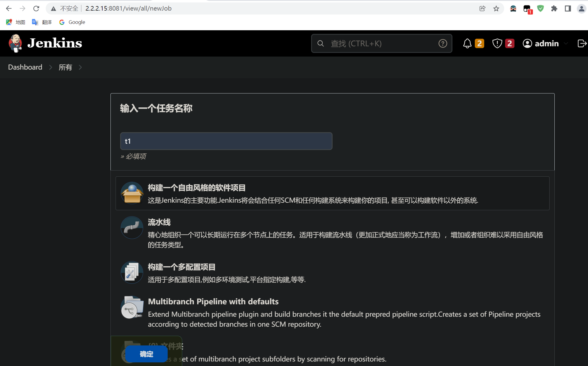This screenshot has height=366, width=588.
Task: Select the freestyle project box icon
Action: [x=132, y=193]
